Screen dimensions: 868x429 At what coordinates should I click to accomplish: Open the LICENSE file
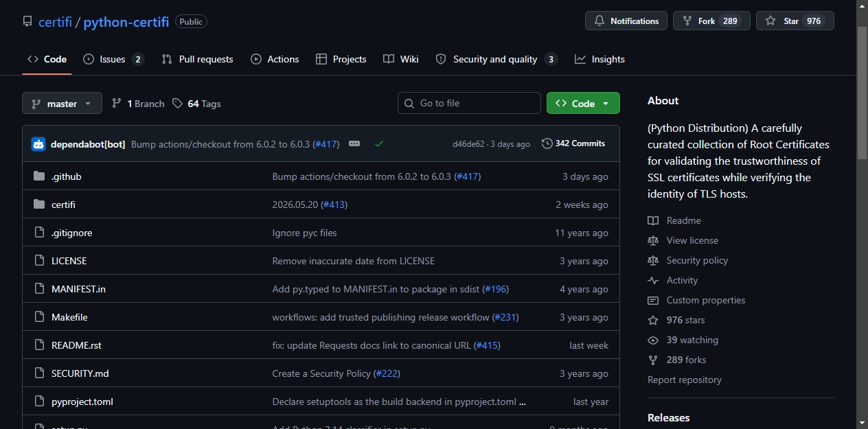[69, 261]
